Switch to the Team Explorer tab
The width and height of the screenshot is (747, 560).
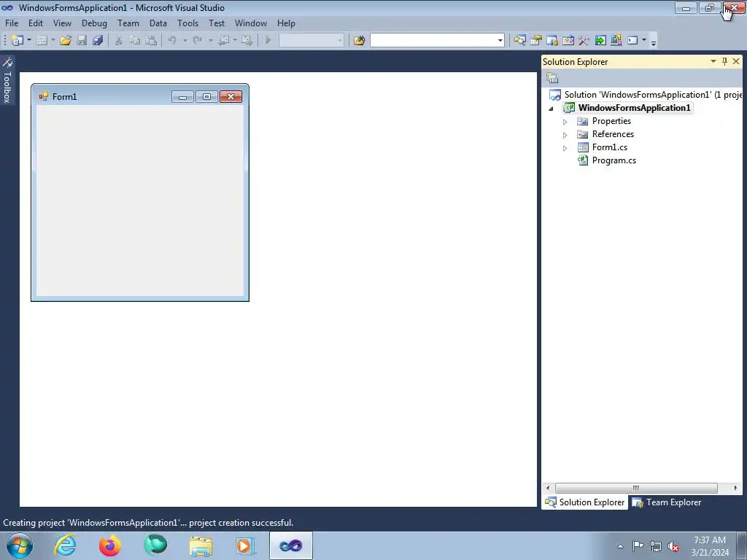coord(666,502)
